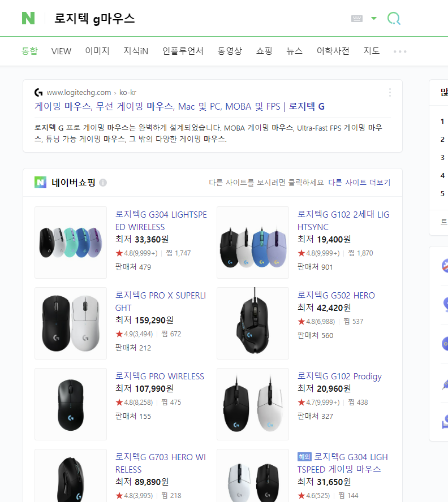Open the 이미지 tab
The height and width of the screenshot is (502, 448).
point(97,51)
